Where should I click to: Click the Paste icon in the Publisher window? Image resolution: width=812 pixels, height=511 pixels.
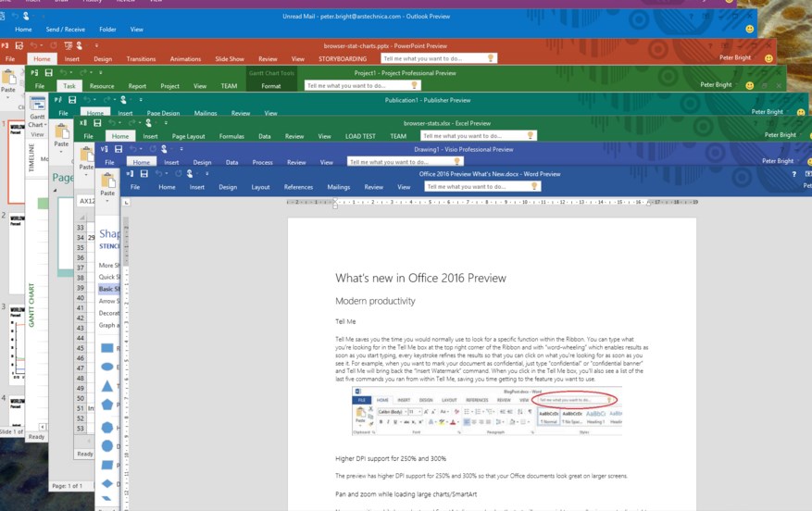click(x=62, y=131)
